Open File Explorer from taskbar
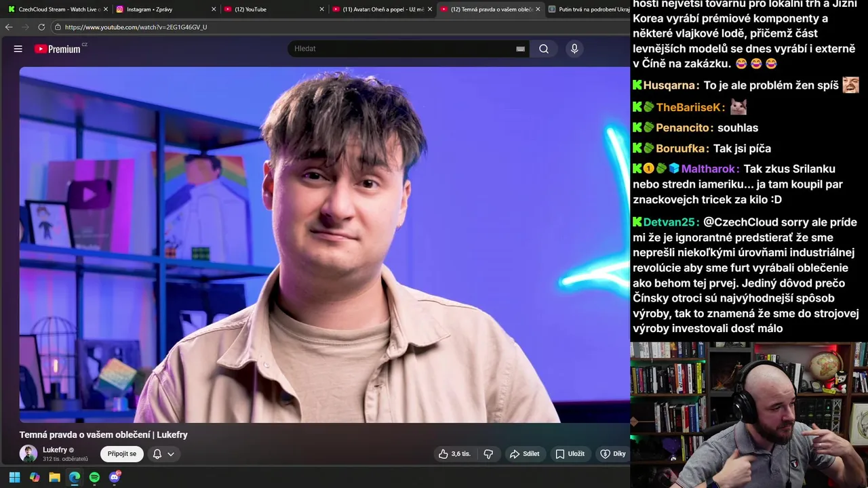The width and height of the screenshot is (868, 488). pyautogui.click(x=54, y=477)
